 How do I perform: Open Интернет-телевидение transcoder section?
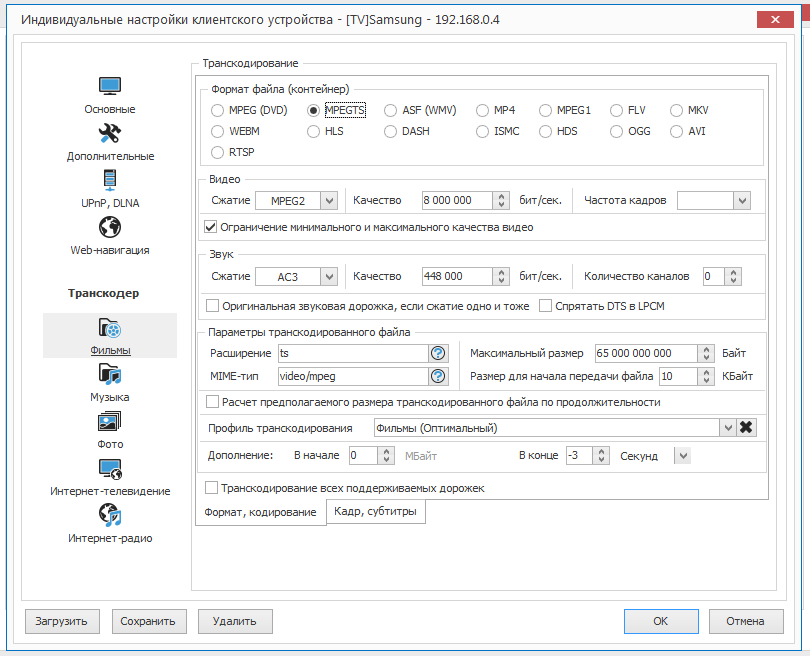pos(109,477)
